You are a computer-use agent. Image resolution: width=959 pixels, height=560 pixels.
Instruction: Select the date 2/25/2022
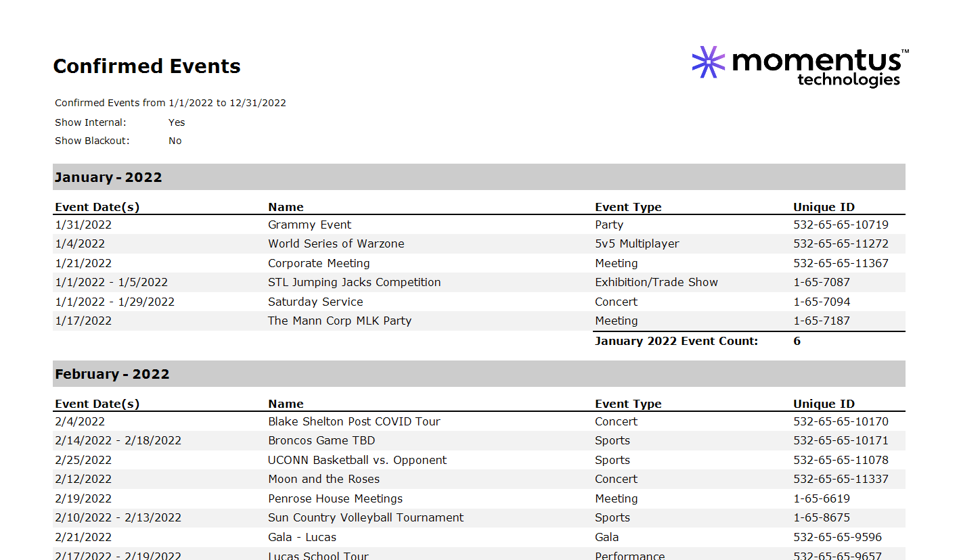tap(83, 460)
